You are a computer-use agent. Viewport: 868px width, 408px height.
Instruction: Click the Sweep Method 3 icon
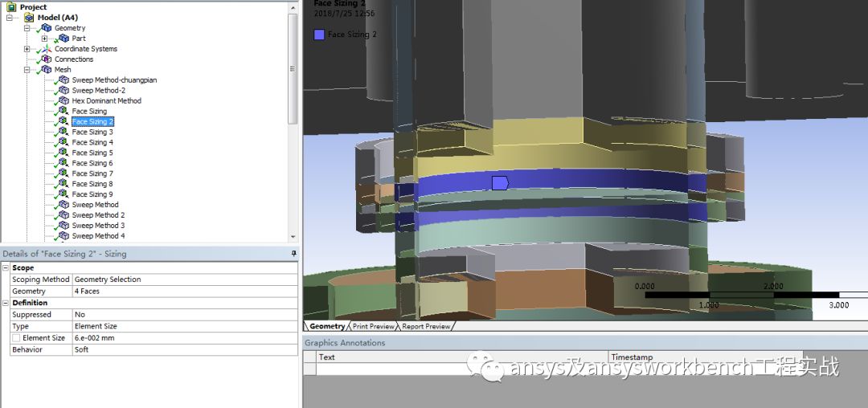[63, 226]
